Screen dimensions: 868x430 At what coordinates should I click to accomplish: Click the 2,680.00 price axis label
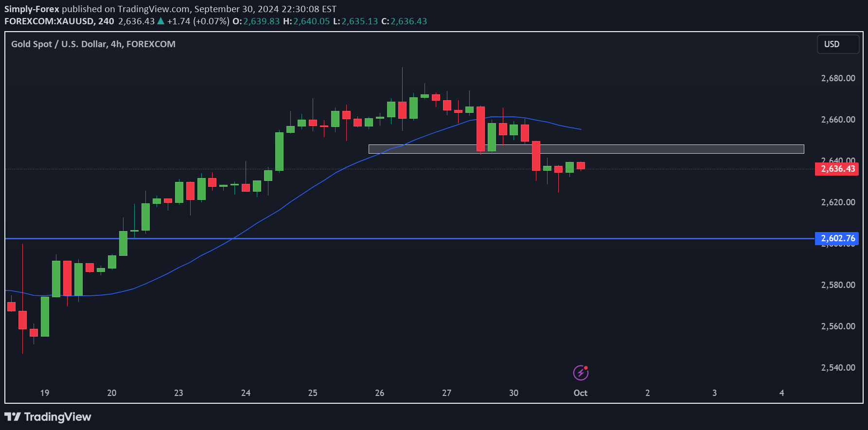point(838,78)
